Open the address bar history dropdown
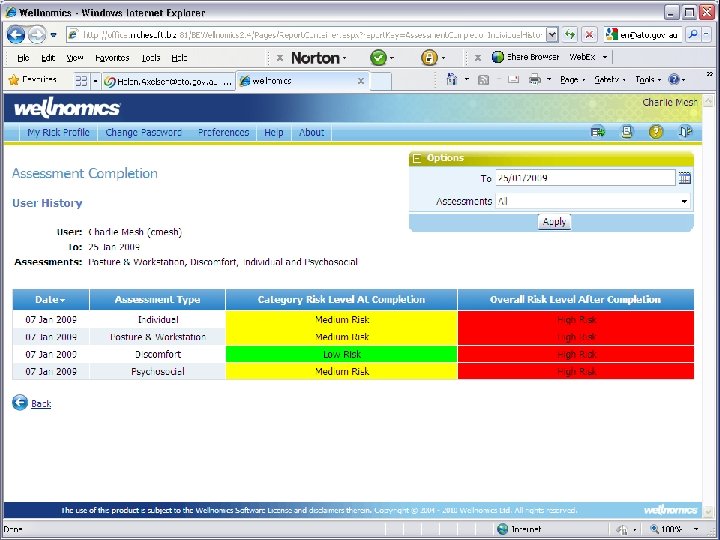This screenshot has width=720, height=540. (552, 34)
